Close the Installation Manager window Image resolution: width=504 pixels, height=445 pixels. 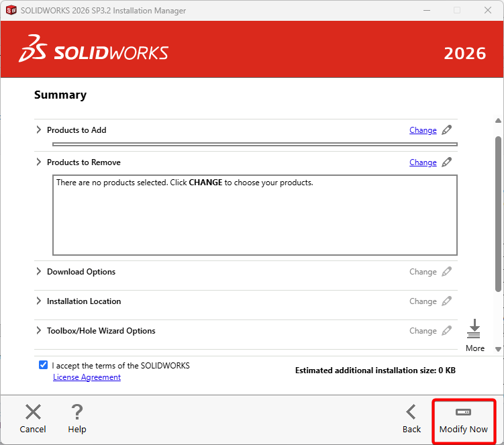click(488, 10)
